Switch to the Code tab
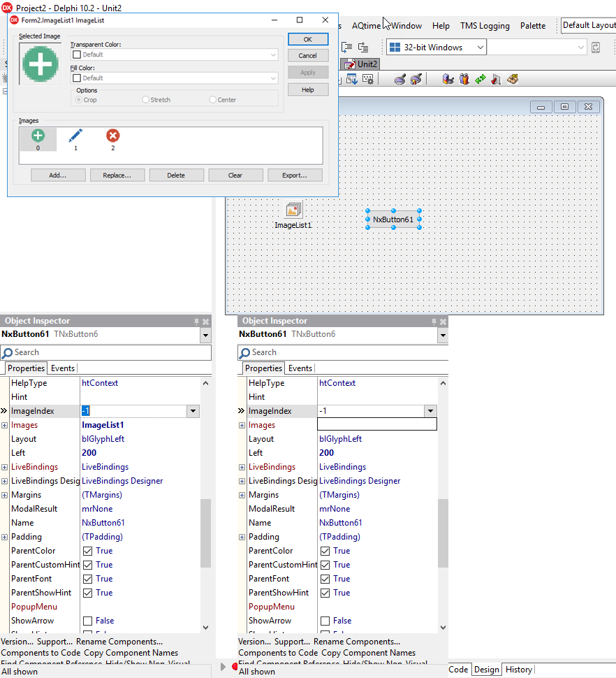This screenshot has width=616, height=678. tap(458, 670)
